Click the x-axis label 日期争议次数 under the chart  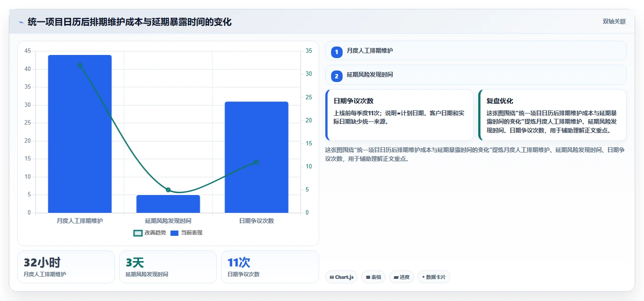click(x=256, y=221)
